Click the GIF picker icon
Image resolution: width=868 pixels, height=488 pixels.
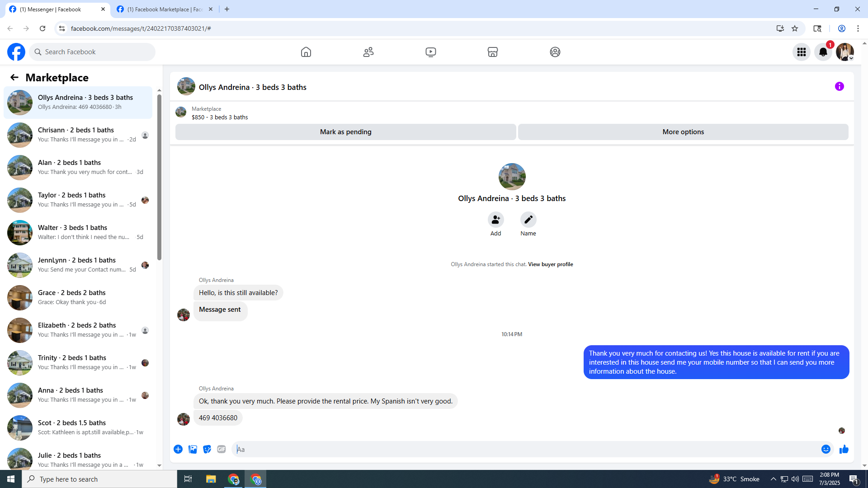(x=221, y=449)
